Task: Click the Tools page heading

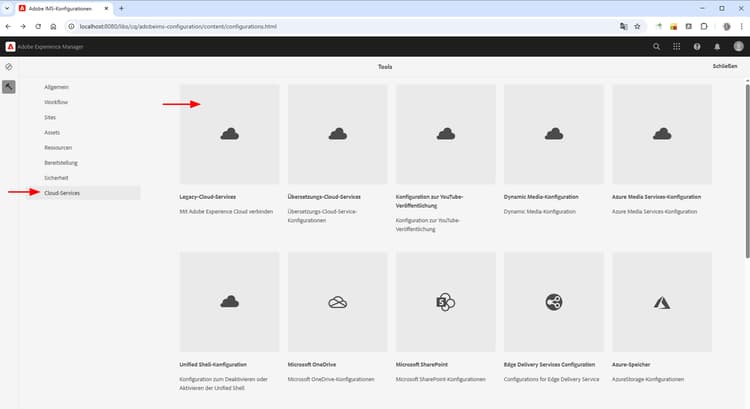Action: (385, 67)
